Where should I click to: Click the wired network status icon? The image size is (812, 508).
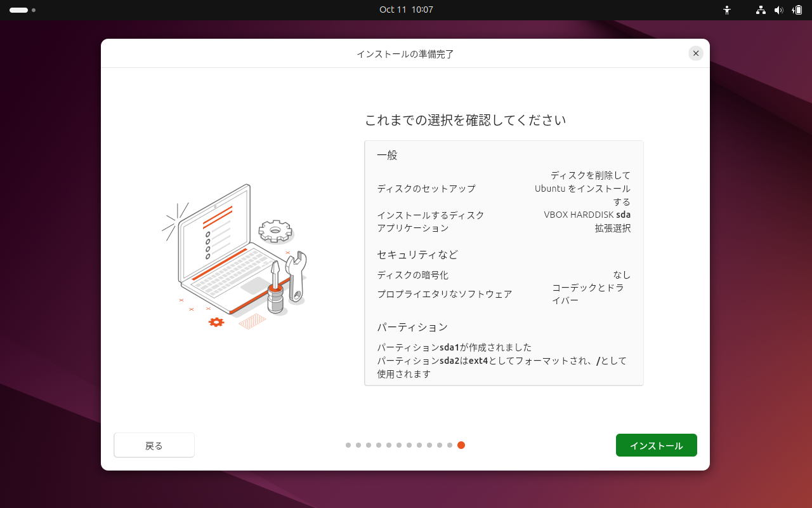coord(761,10)
